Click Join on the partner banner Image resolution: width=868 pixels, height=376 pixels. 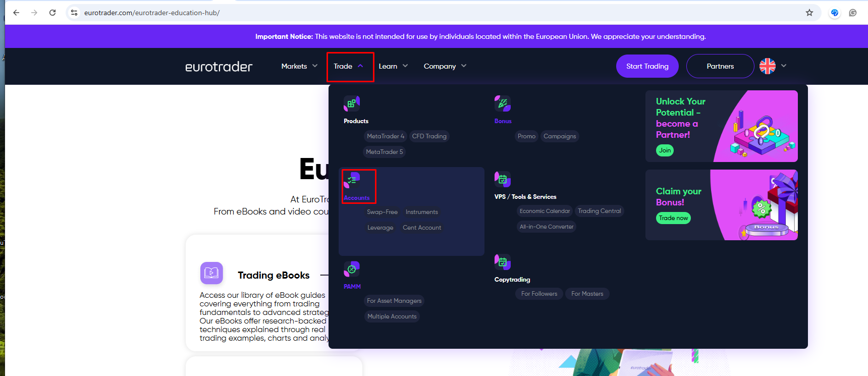[665, 150]
